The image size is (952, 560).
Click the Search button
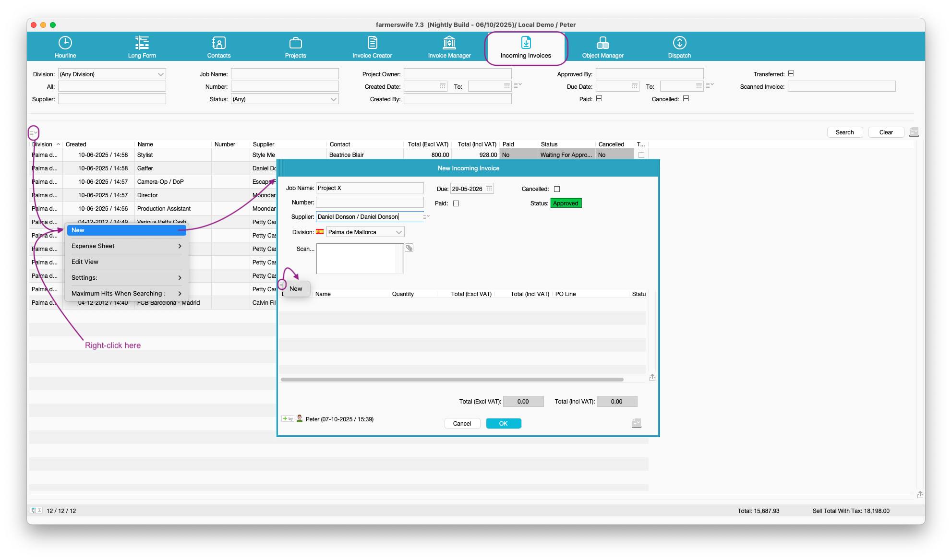(844, 132)
